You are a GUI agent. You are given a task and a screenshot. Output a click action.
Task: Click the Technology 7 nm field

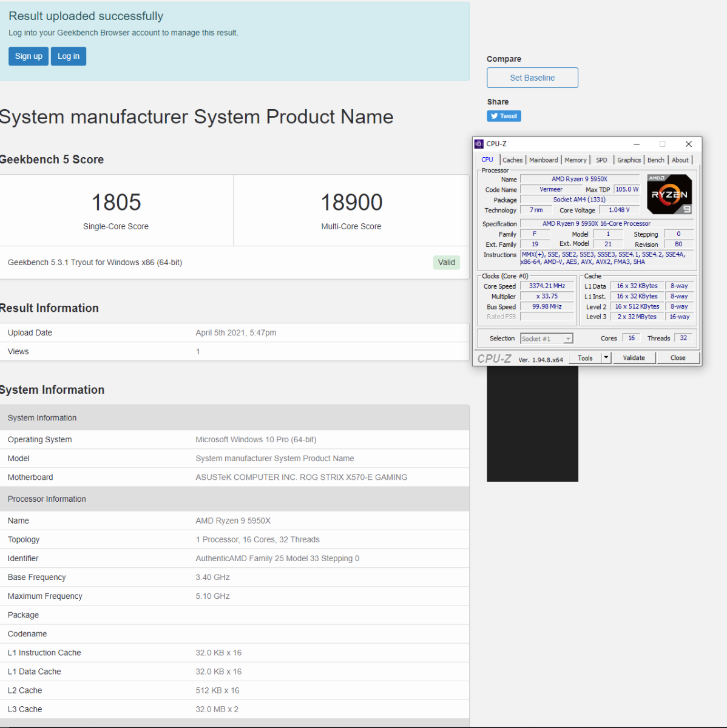tap(536, 210)
